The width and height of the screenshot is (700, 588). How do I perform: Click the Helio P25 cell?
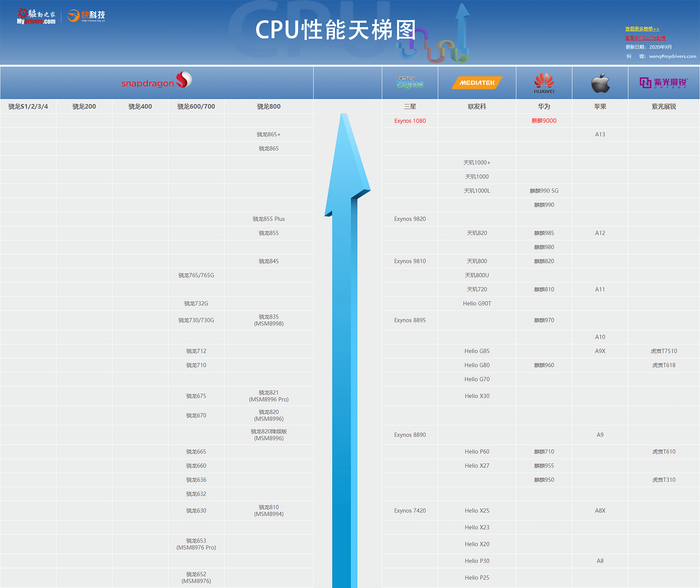[477, 578]
